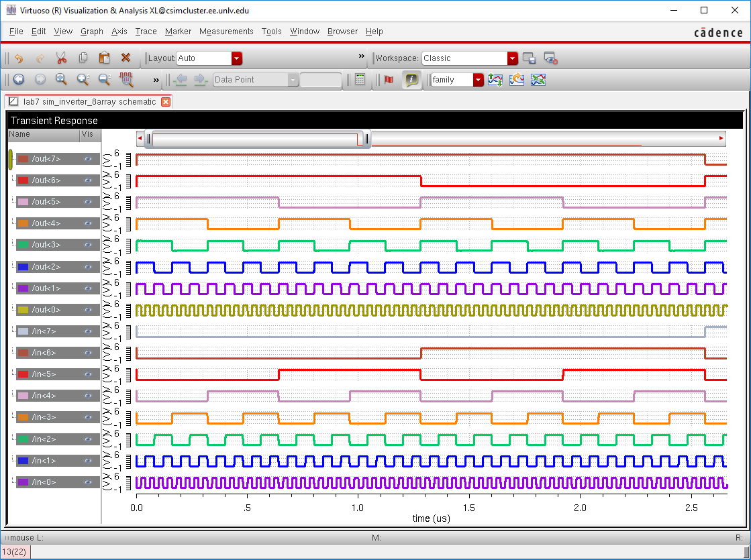This screenshot has height=560, width=751.
Task: Open the Calculator tool
Action: point(360,80)
